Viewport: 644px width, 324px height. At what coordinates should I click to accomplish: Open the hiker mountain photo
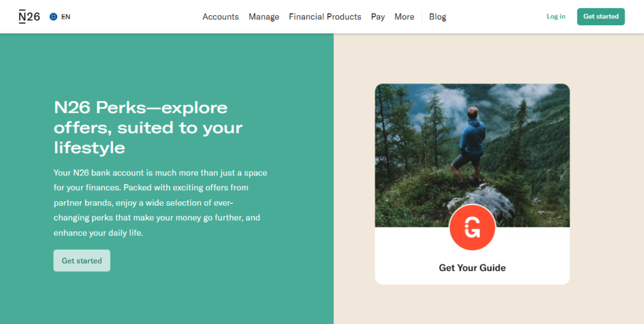(472, 155)
